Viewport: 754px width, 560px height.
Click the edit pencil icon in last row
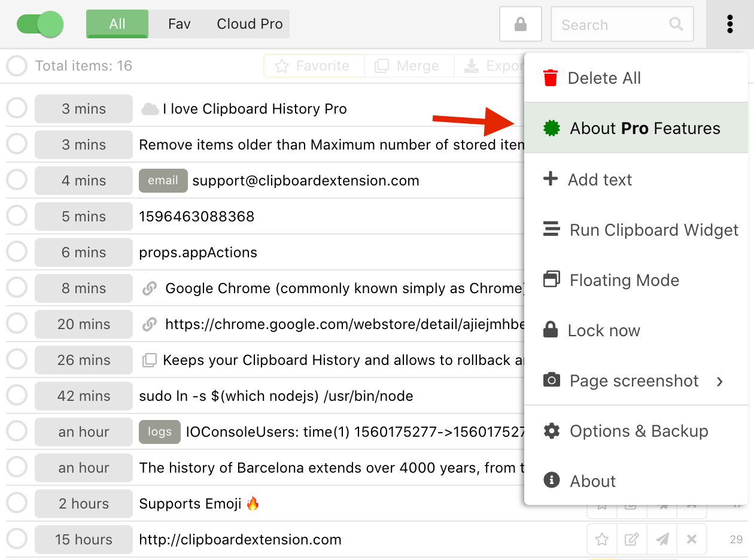click(x=631, y=540)
